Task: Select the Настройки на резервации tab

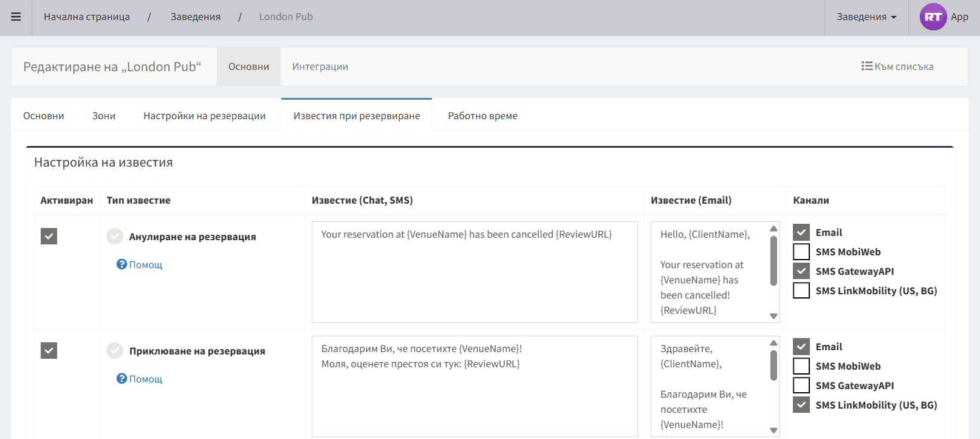Action: point(204,116)
